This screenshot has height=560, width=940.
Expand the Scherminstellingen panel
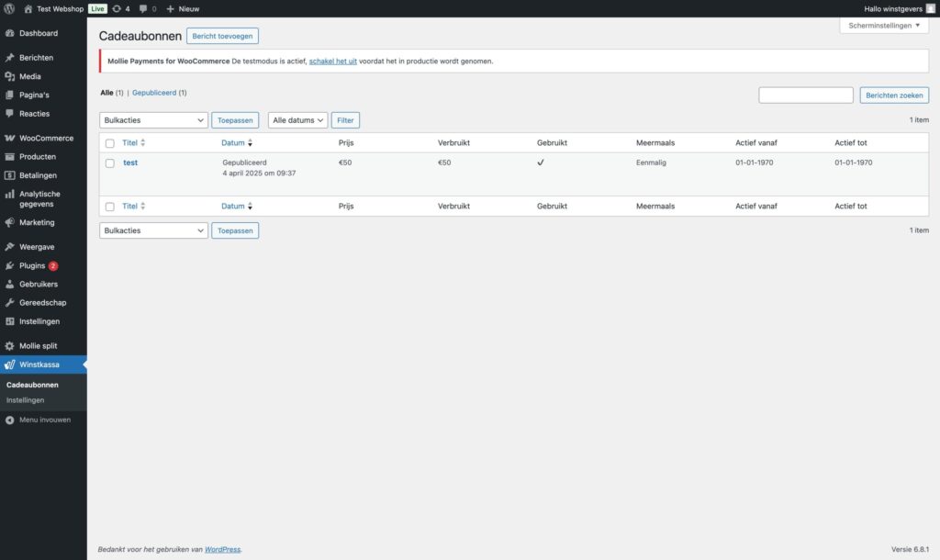884,25
